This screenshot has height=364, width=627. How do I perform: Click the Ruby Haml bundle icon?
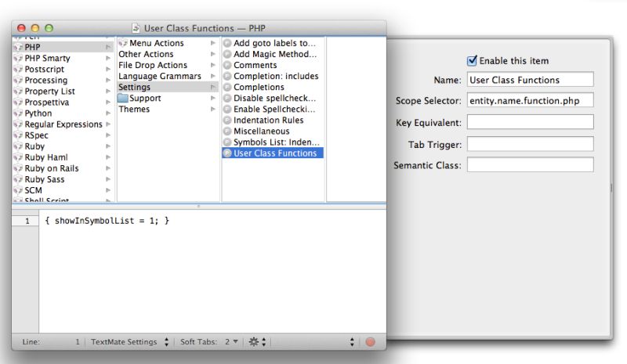tap(18, 157)
